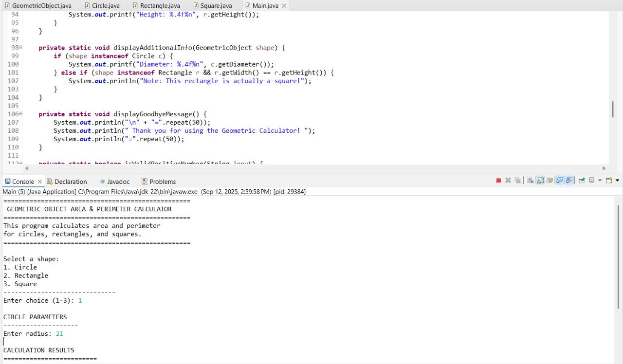Click the Rectangle.java file icon in tab

pos(136,6)
